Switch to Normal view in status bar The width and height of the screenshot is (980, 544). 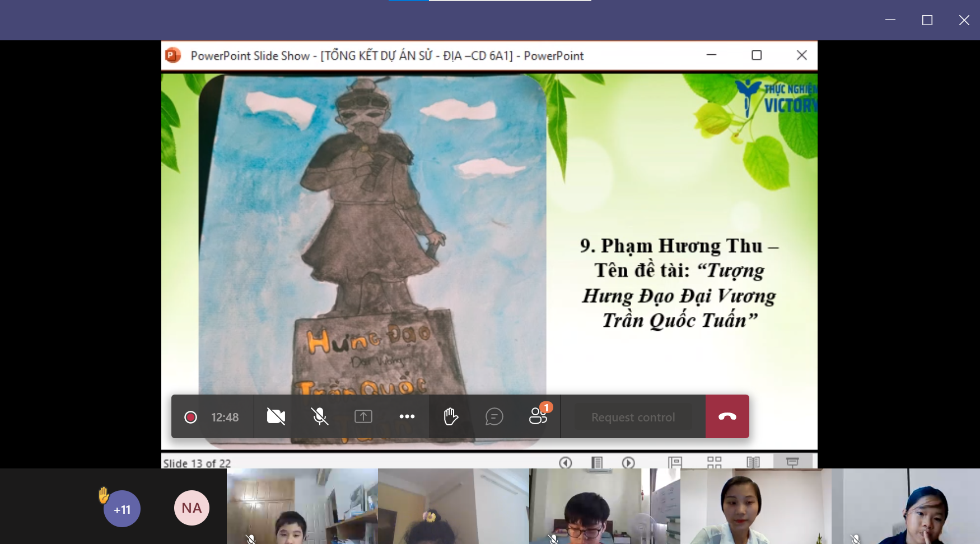(675, 462)
